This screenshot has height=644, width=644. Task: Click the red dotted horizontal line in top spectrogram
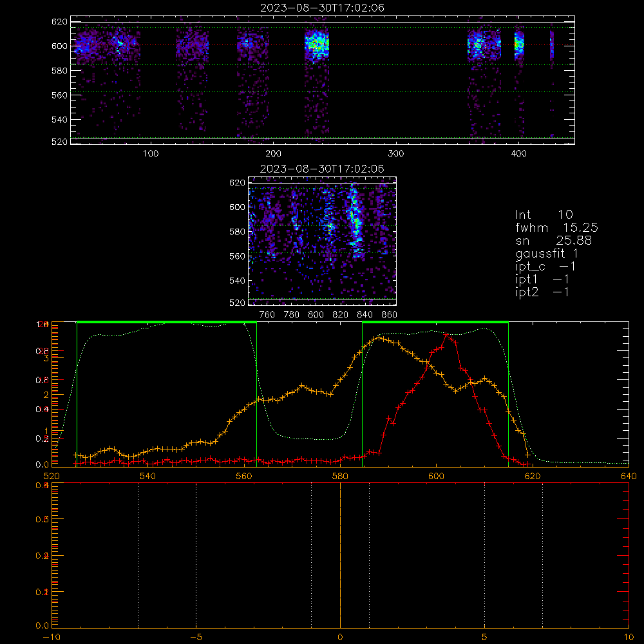(323, 45)
